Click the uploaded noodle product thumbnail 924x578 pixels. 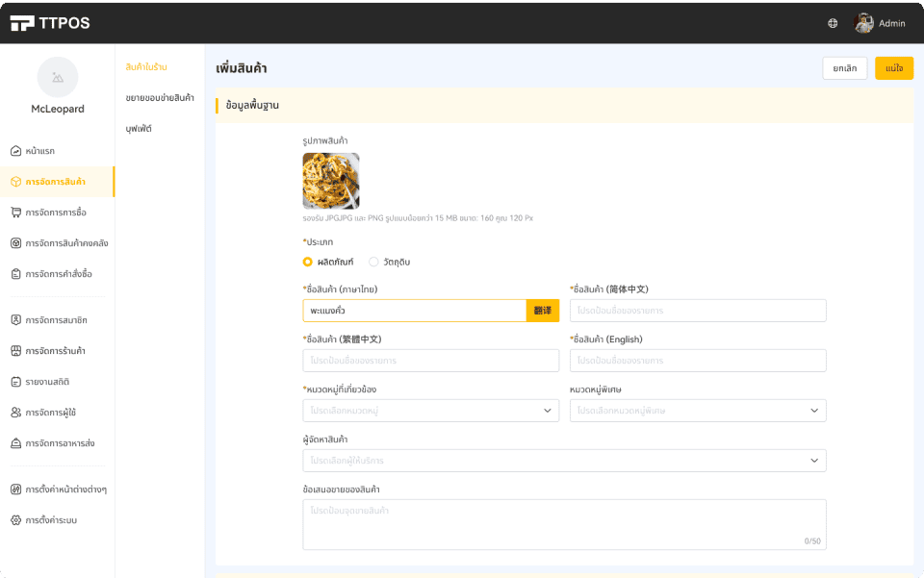331,181
